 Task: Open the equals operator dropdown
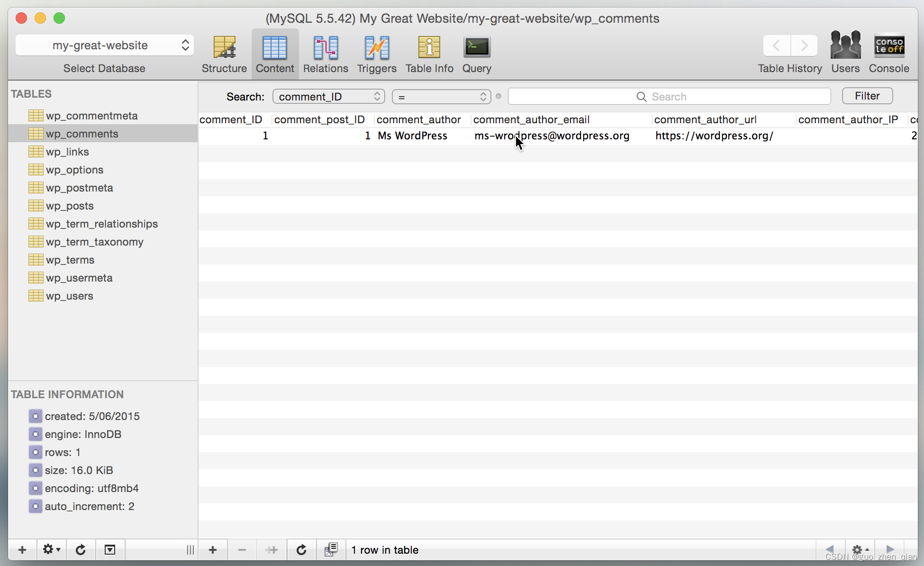(441, 97)
